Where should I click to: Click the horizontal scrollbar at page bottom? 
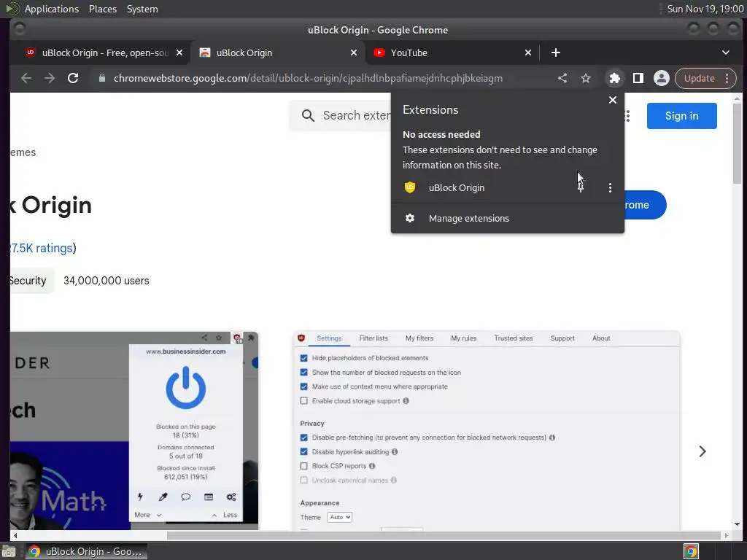click(x=443, y=536)
